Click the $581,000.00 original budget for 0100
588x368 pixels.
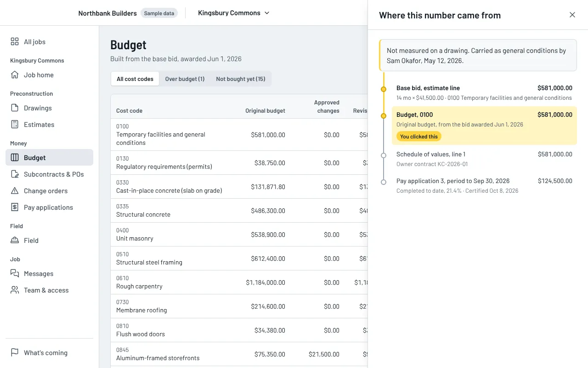click(x=268, y=135)
